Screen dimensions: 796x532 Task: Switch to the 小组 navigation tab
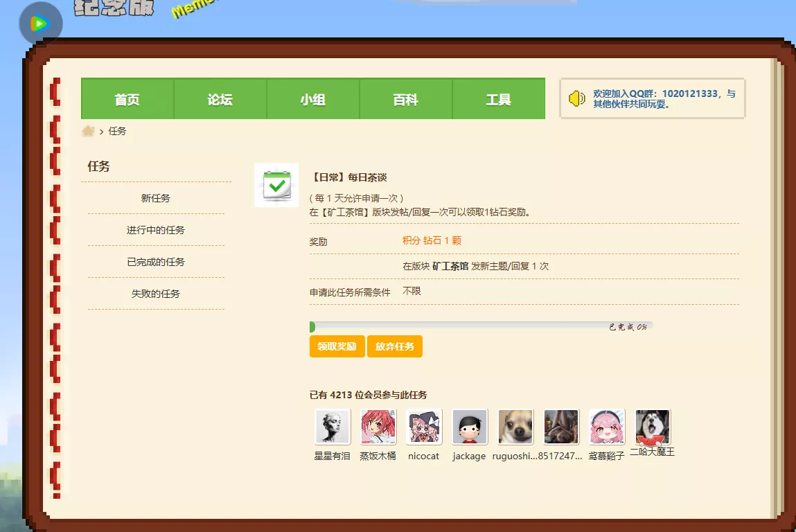point(313,100)
